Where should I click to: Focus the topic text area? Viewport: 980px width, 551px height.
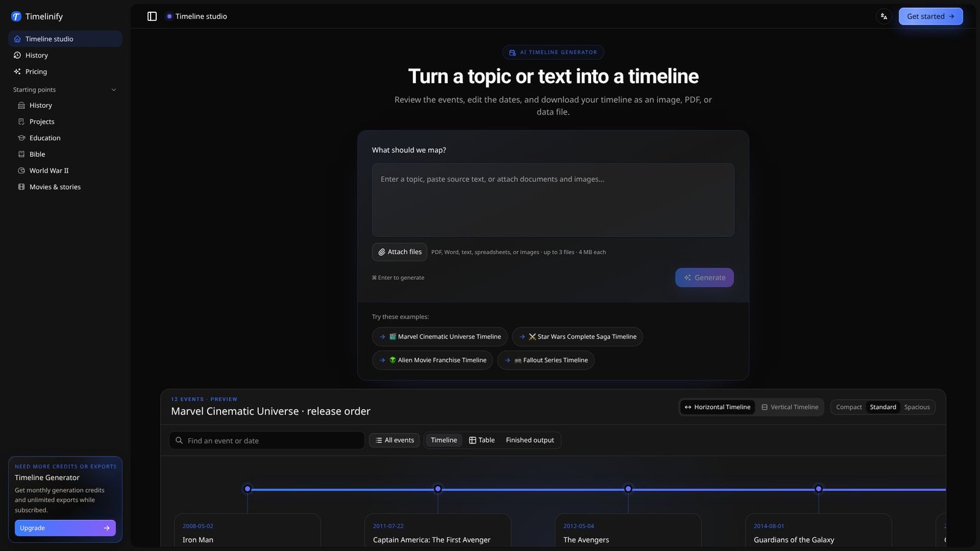tap(553, 200)
